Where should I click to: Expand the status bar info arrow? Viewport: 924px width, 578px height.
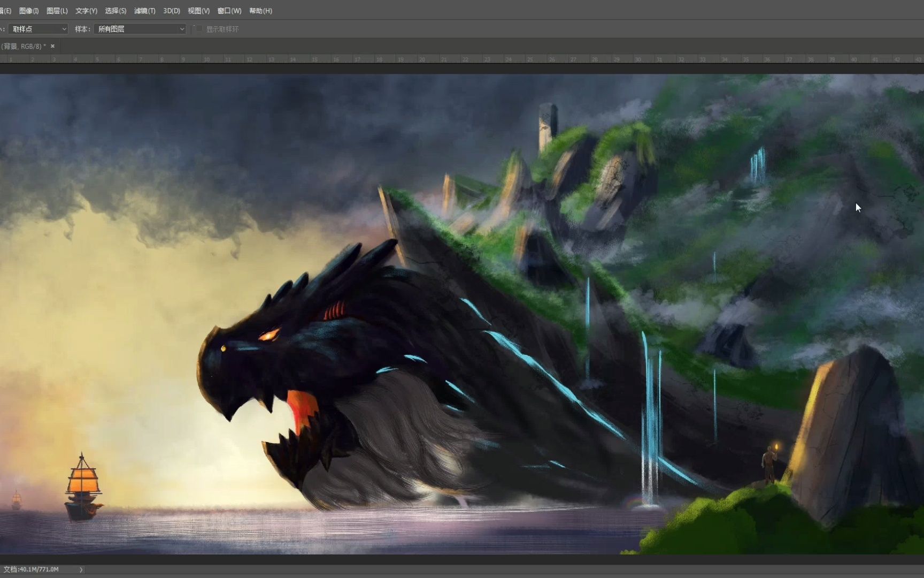coord(81,569)
